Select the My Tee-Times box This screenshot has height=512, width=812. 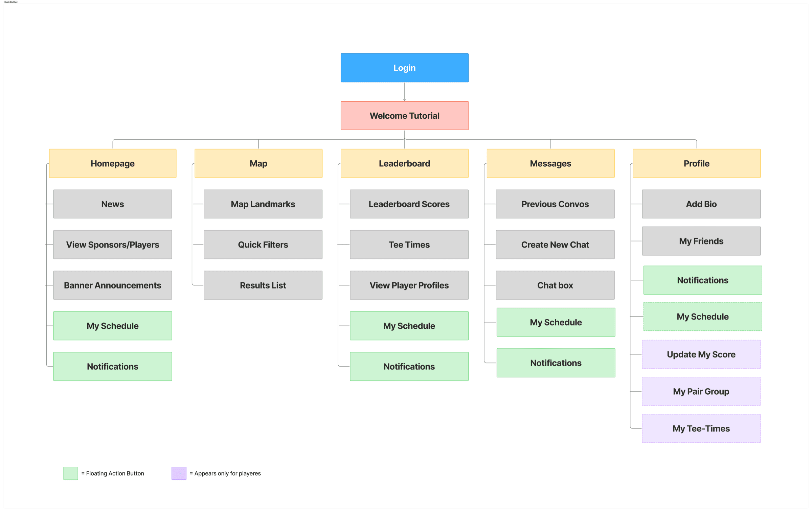pyautogui.click(x=701, y=428)
